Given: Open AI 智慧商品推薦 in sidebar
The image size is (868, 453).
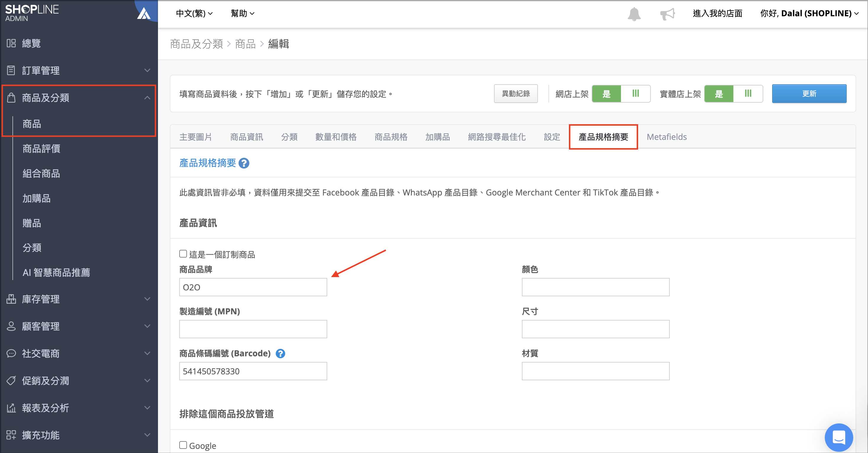Looking at the screenshot, I should coord(56,272).
